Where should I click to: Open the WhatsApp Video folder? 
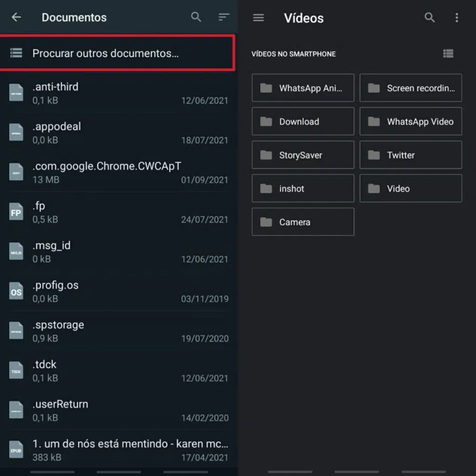click(x=410, y=121)
